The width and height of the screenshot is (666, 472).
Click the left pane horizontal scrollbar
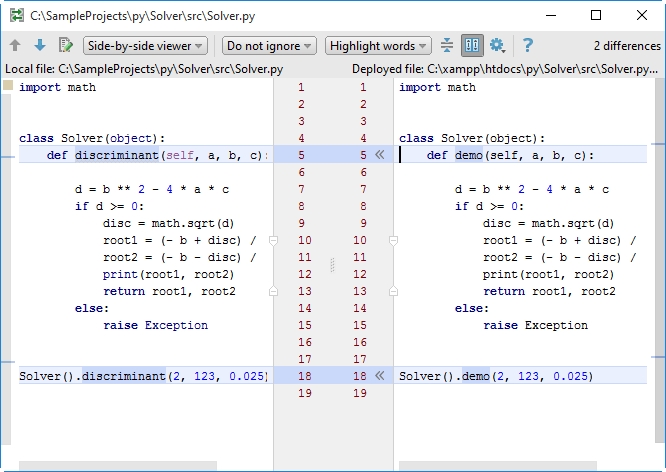point(118,465)
